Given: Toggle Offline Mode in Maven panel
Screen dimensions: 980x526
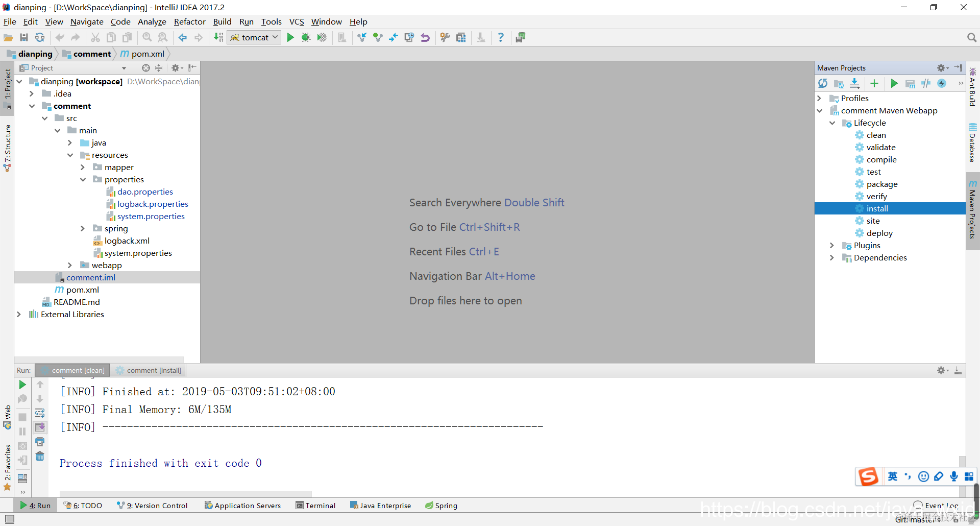Looking at the screenshot, I should click(926, 83).
